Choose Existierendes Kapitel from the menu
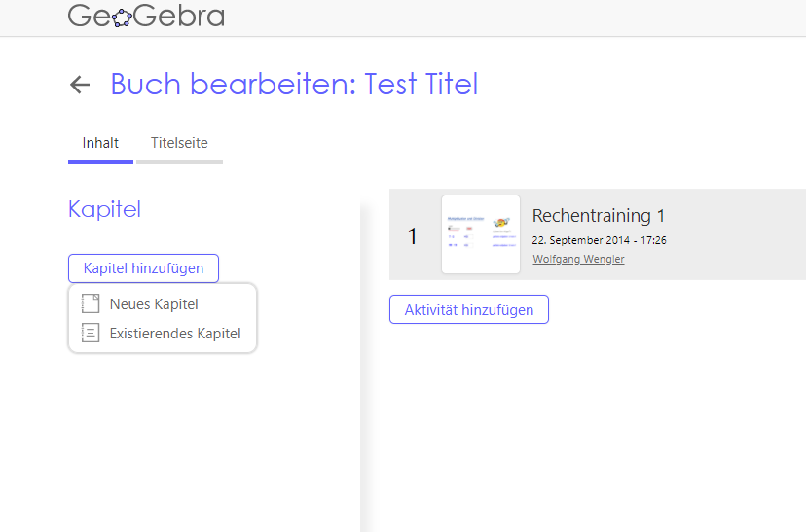Screen dimensions: 806x532 click(x=163, y=334)
